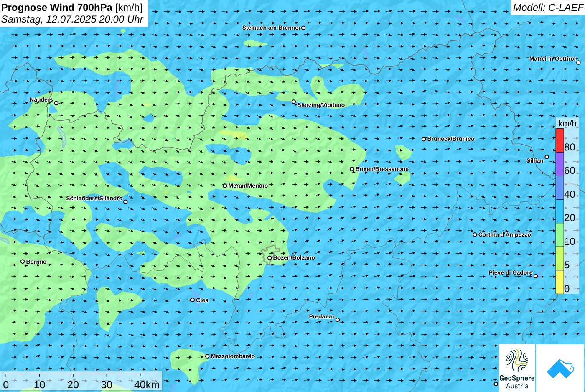Click the 'Prognose Wind 700hPa [km/h]' title
Screen dimensions: 585x392
(x=72, y=8)
